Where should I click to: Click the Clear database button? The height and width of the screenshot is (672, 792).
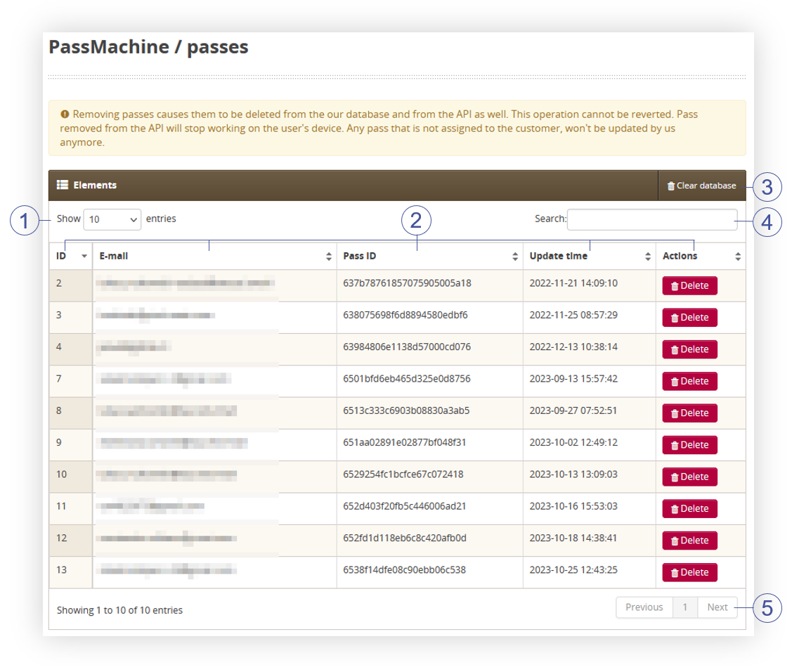tap(701, 186)
